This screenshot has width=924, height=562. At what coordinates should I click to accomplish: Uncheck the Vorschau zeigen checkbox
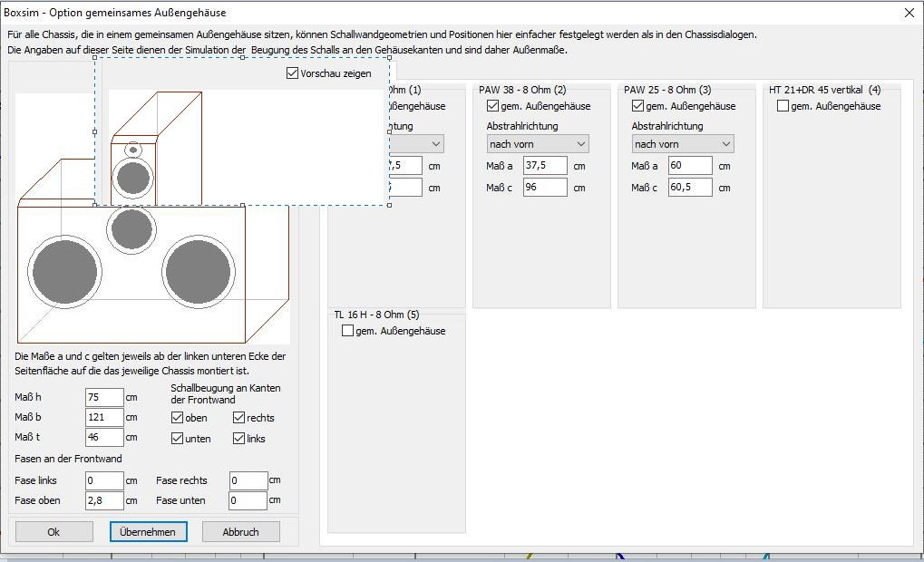tap(292, 73)
